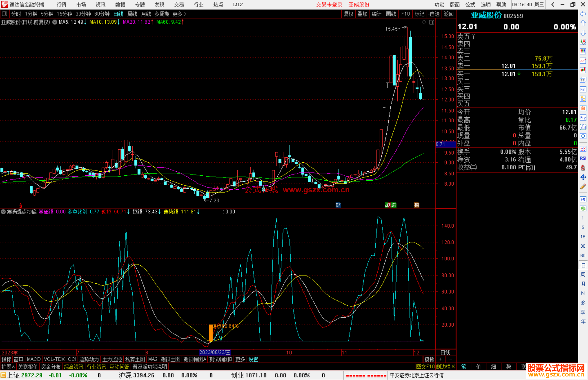The height and width of the screenshot is (380, 588).
Task: Toggle the panel icon left of 分时
Action: [5, 14]
